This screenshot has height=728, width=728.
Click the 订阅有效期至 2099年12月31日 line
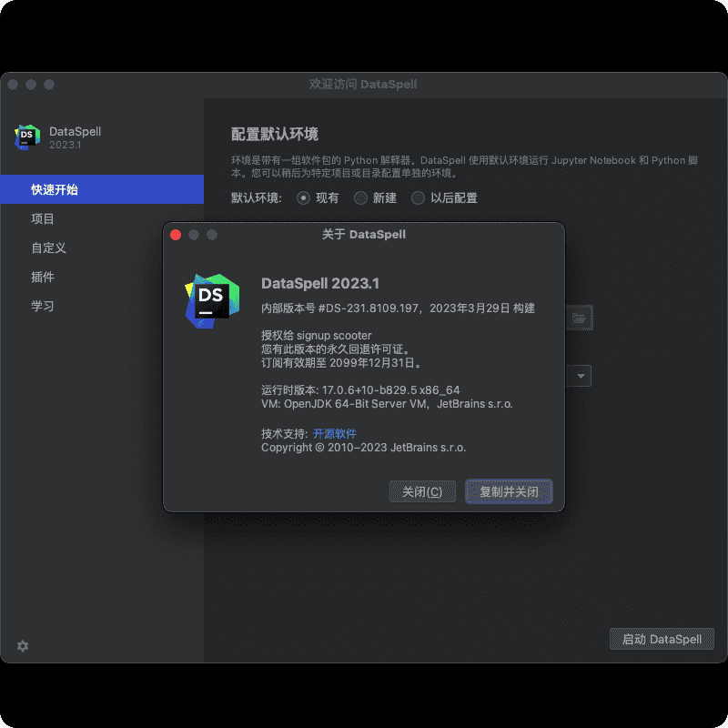(342, 362)
